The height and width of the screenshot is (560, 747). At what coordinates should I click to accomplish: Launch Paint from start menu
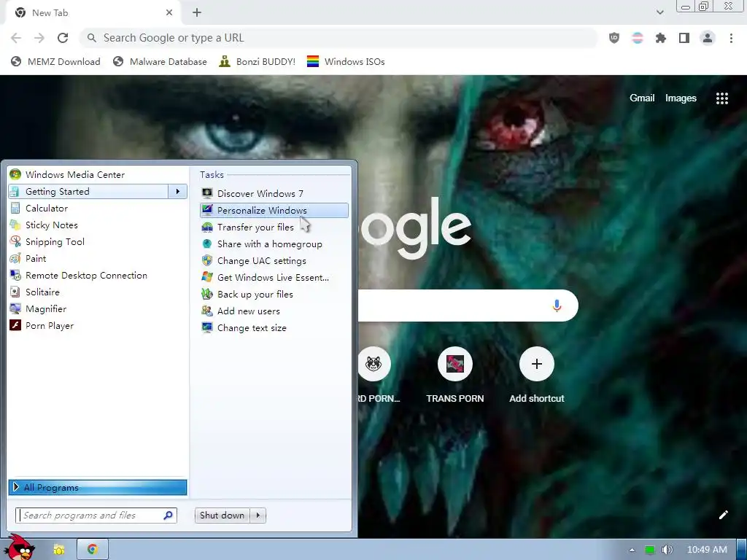click(x=98, y=259)
